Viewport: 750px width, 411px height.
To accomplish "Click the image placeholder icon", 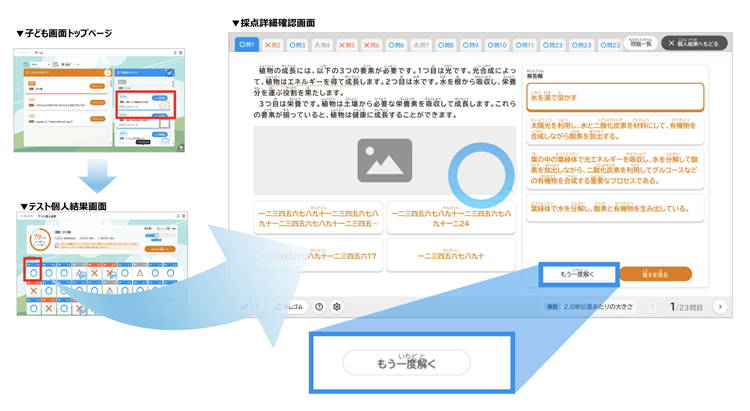I will point(384,160).
